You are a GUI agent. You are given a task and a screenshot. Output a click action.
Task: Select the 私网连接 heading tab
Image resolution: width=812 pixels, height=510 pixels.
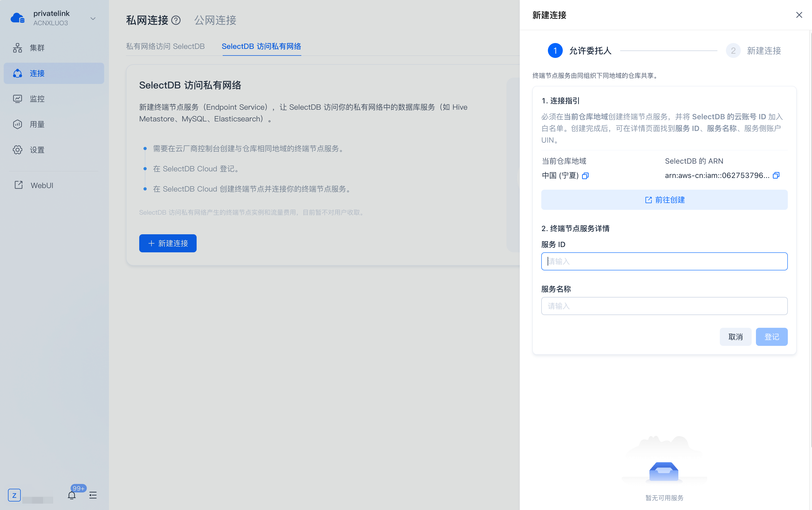point(147,20)
